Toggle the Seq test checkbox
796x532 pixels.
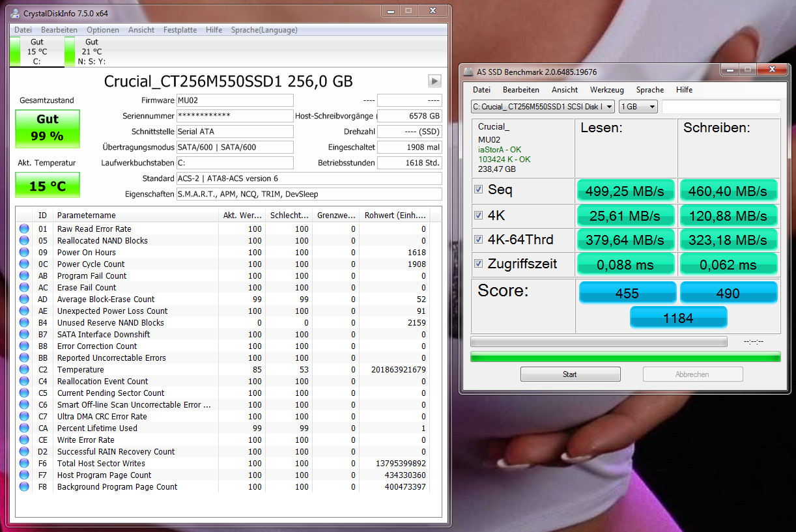point(479,189)
